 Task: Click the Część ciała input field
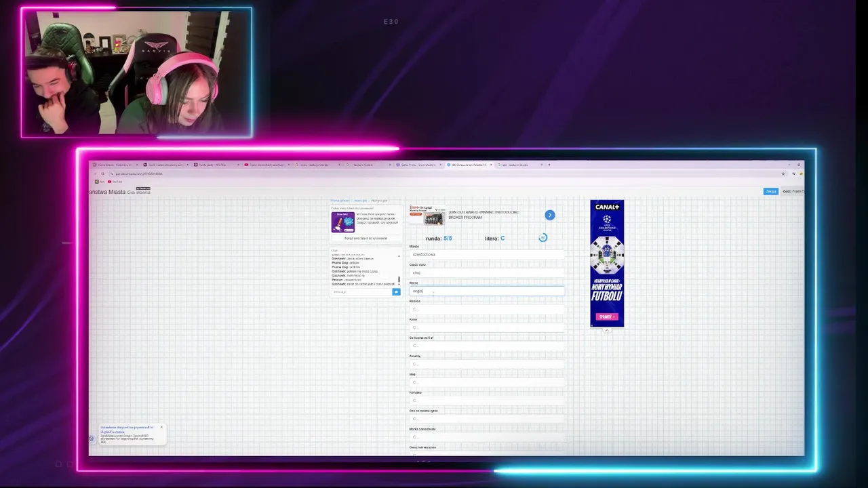(487, 273)
